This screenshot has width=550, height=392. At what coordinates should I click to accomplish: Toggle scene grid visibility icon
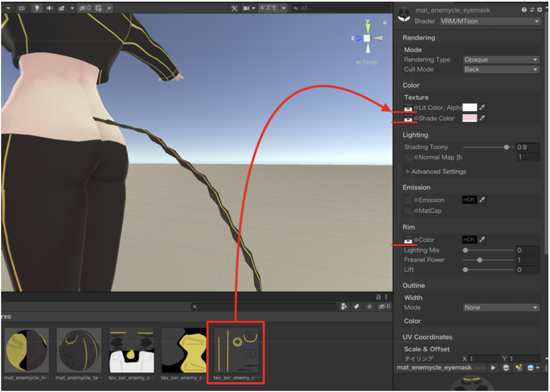pyautogui.click(x=98, y=8)
